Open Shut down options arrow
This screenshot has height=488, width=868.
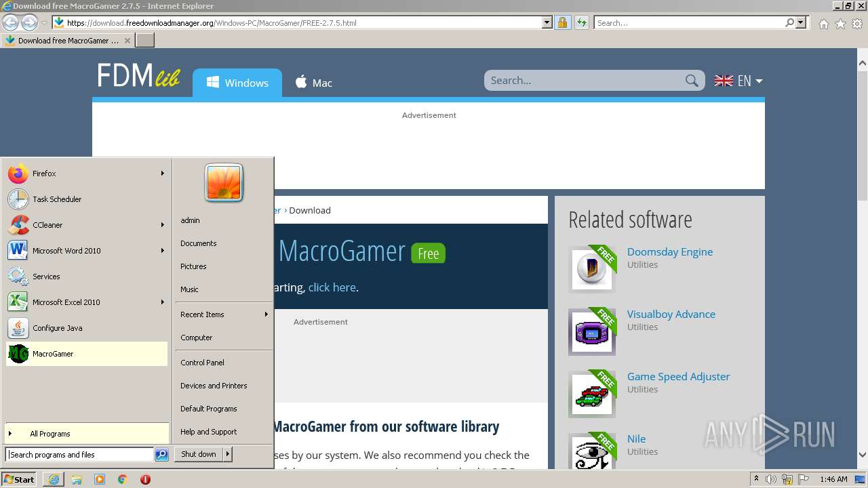(x=228, y=454)
